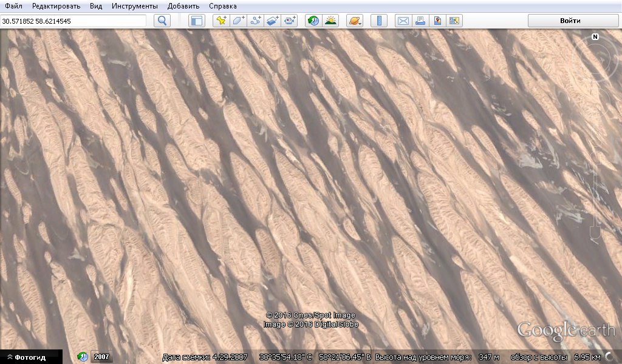Click the longitude 58°21'06.45" В readout

345,357
